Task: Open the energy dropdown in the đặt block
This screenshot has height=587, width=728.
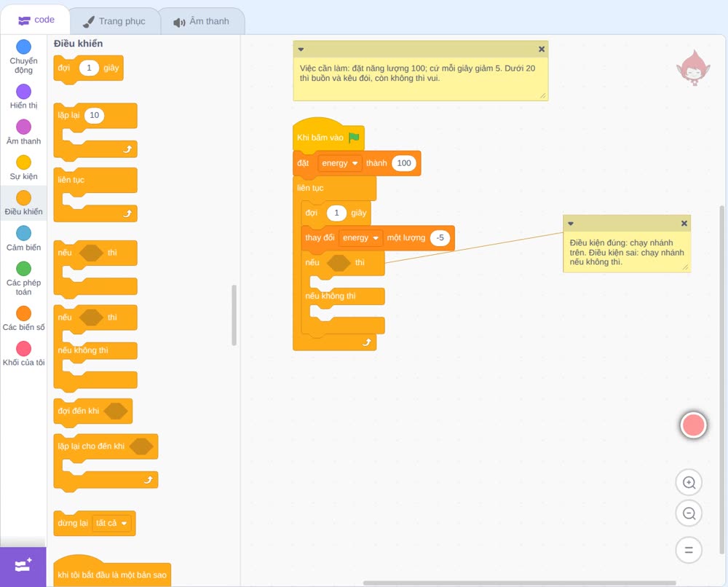Action: 340,163
